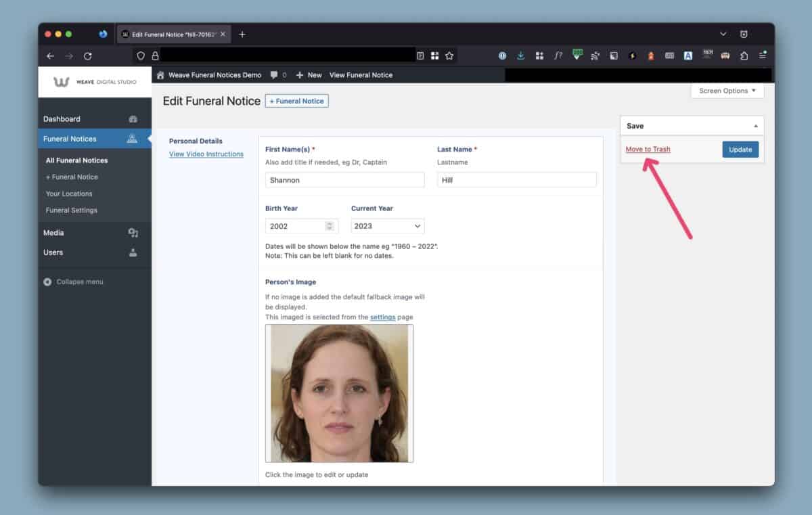812x515 pixels.
Task: Open the reader view icon in address bar
Action: [x=420, y=56]
